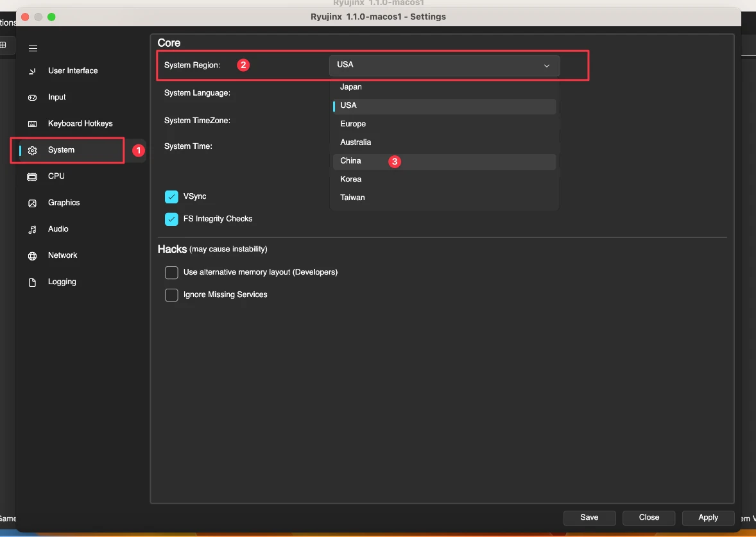Click the System gear icon
This screenshot has height=537, width=756.
tap(32, 150)
